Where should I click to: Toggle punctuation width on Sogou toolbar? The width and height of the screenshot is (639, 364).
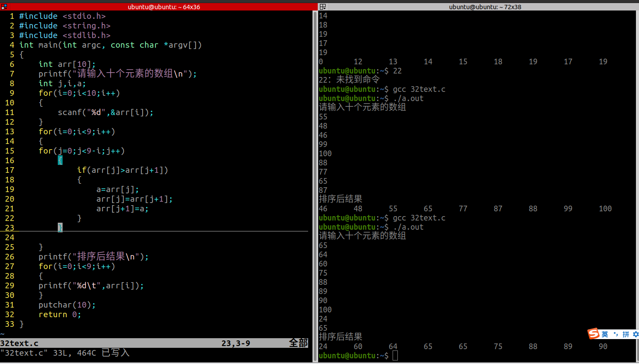[x=616, y=334]
